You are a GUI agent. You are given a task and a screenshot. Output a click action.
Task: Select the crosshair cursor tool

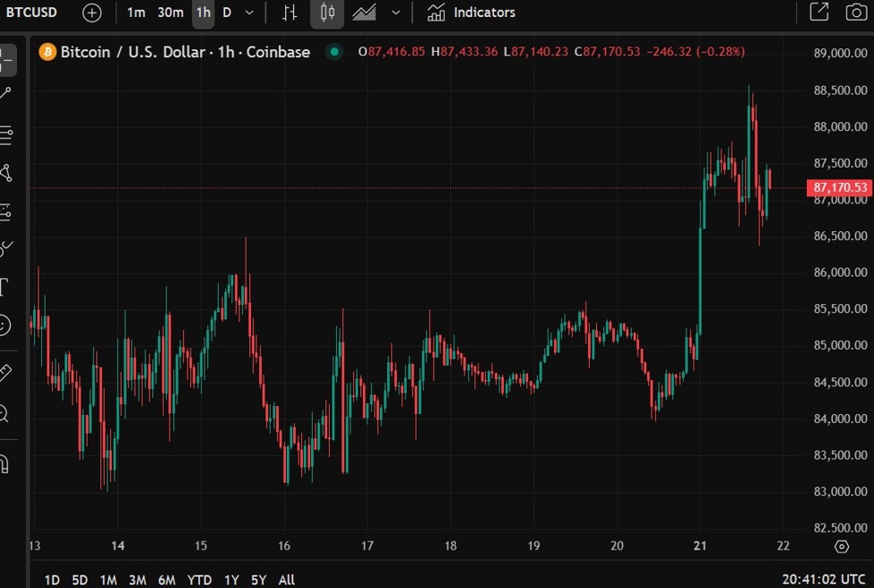pyautogui.click(x=5, y=59)
